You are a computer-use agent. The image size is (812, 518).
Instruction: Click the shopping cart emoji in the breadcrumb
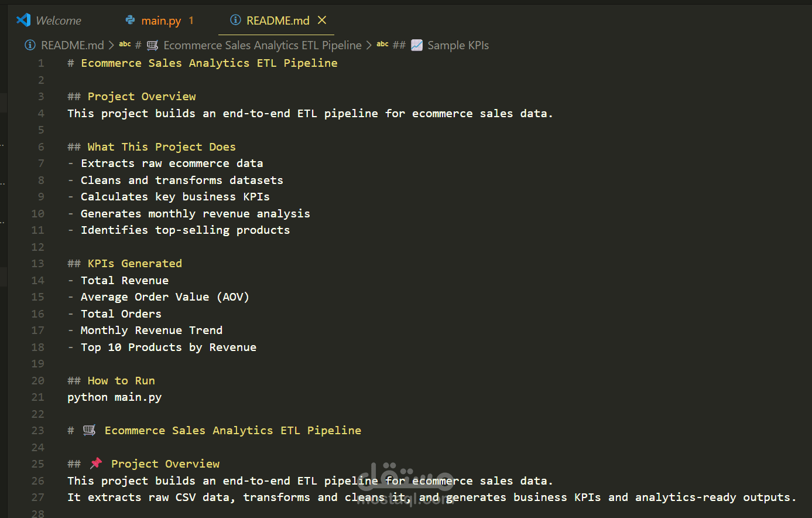coord(152,45)
